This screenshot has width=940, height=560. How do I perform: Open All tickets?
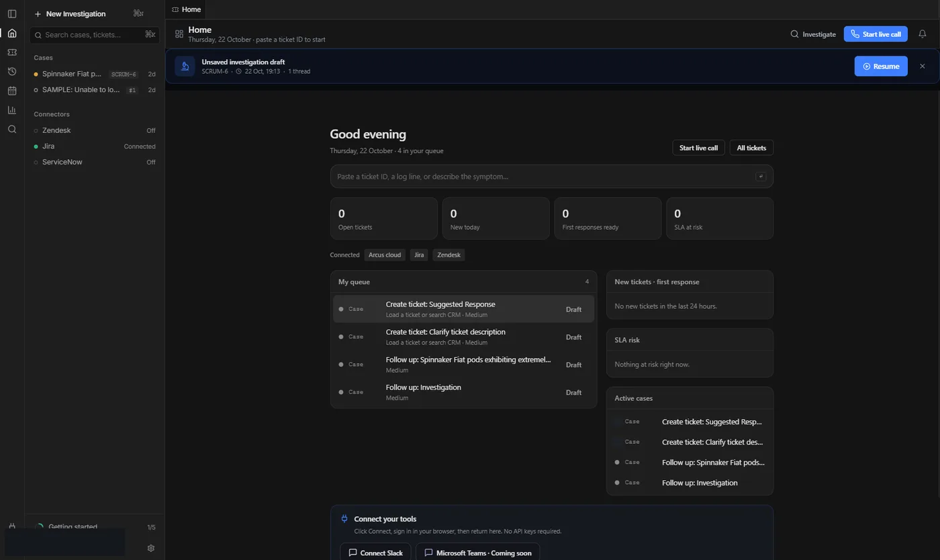click(x=751, y=148)
